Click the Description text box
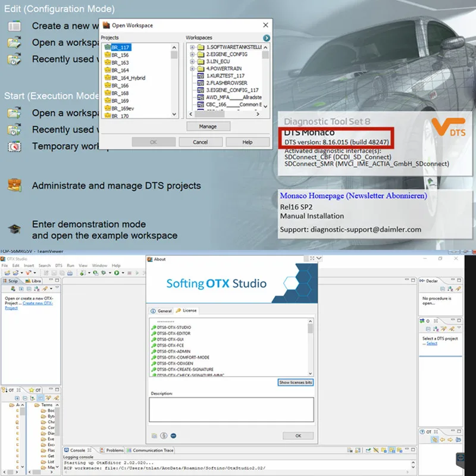 pos(231,409)
